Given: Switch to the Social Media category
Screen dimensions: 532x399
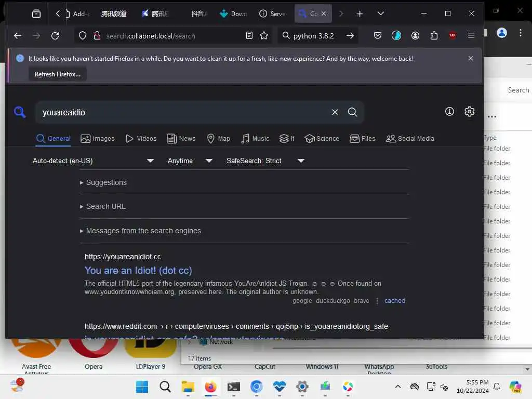Looking at the screenshot, I should point(410,138).
